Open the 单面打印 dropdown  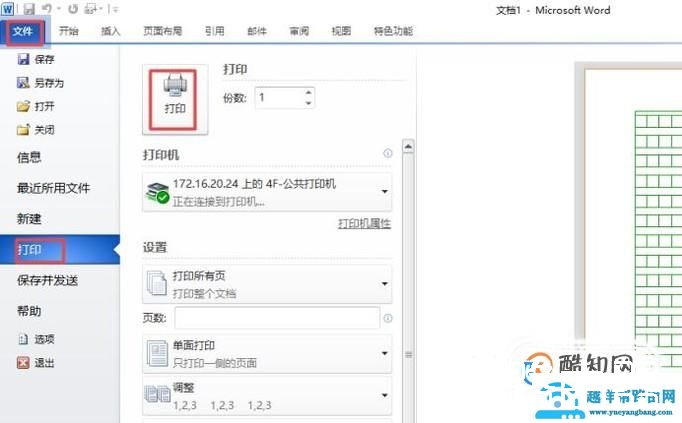(267, 354)
